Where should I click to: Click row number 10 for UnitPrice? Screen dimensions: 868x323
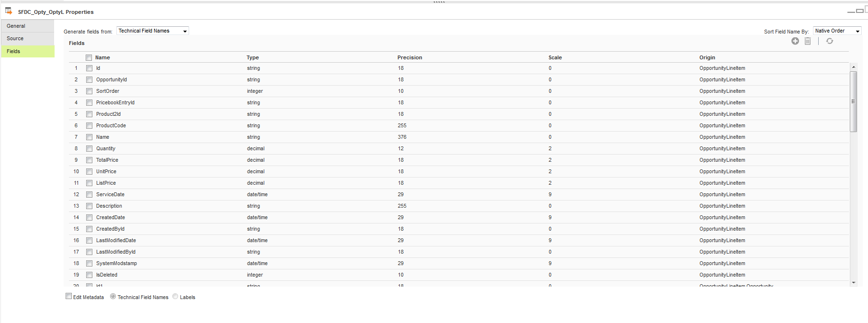tap(76, 171)
